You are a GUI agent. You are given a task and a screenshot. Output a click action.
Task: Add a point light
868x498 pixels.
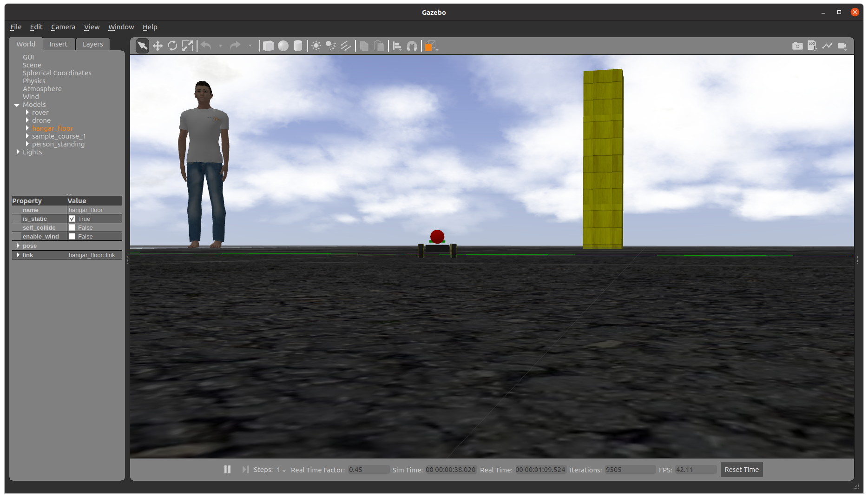pyautogui.click(x=316, y=46)
